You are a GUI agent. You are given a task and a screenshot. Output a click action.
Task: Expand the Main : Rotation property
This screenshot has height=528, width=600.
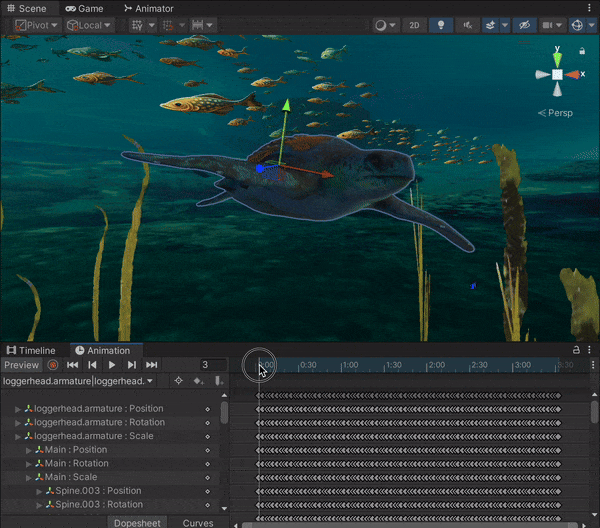pos(29,464)
